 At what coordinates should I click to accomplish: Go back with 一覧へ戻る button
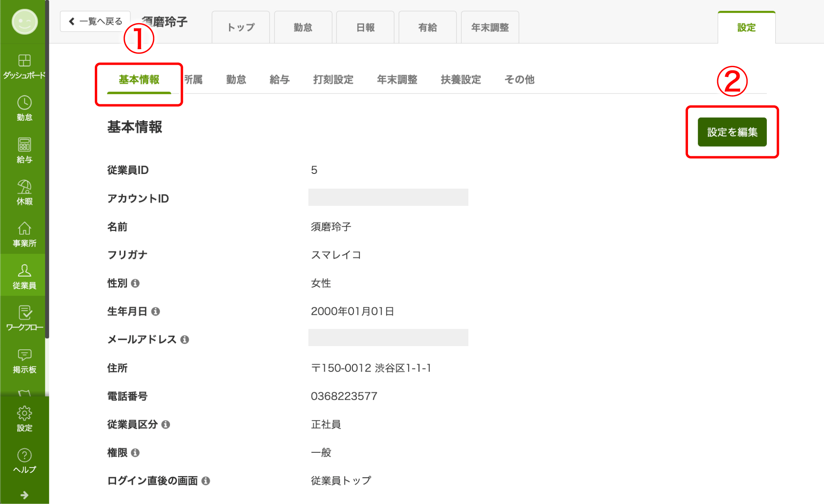click(x=95, y=21)
